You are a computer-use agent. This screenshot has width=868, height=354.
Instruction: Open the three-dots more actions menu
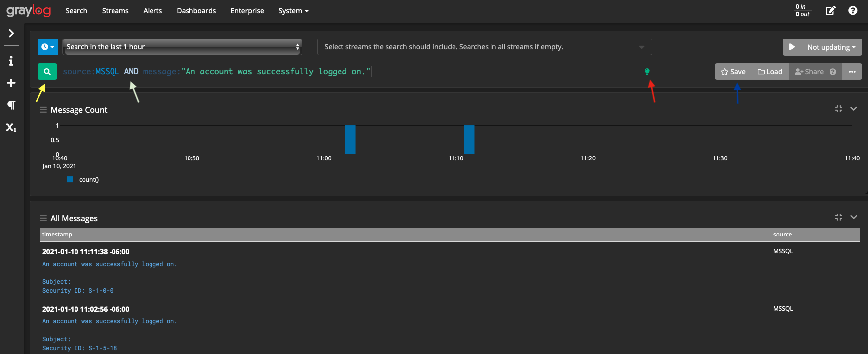852,72
